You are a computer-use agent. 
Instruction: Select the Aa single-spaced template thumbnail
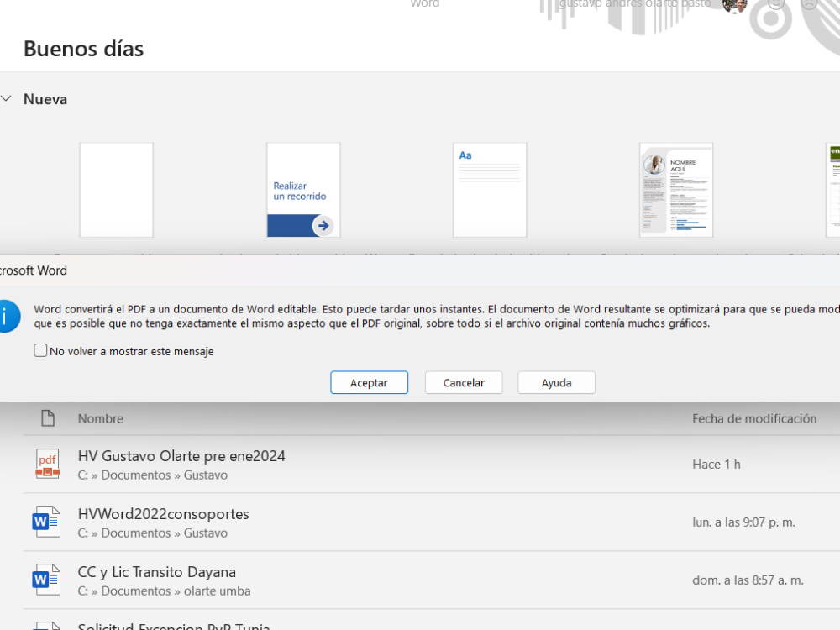[490, 190]
